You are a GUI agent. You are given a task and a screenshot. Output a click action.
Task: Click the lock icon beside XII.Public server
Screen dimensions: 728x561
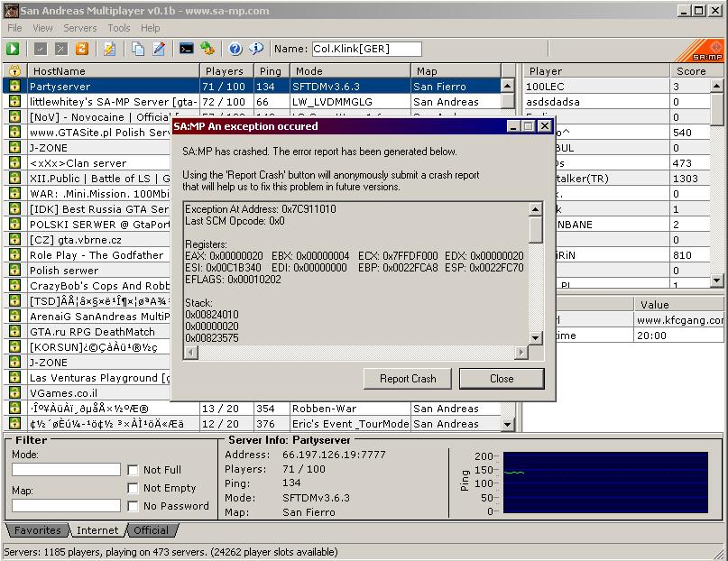coord(14,179)
